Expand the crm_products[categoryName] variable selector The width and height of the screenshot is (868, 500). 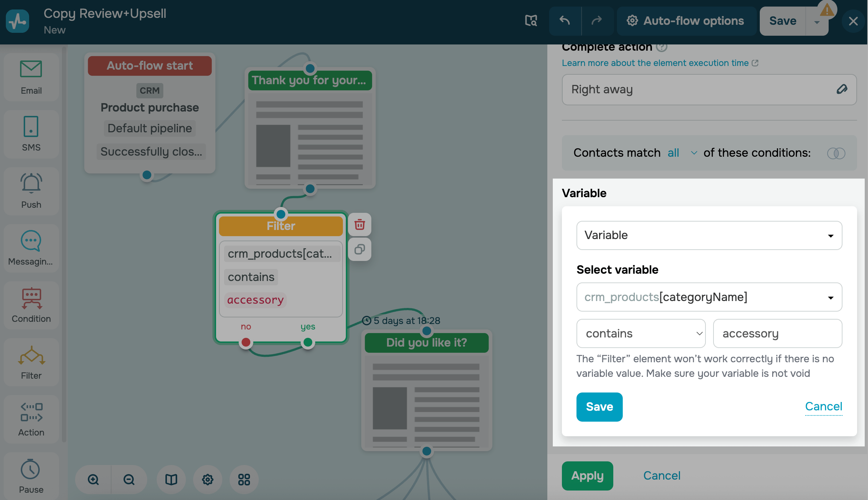[x=709, y=297]
